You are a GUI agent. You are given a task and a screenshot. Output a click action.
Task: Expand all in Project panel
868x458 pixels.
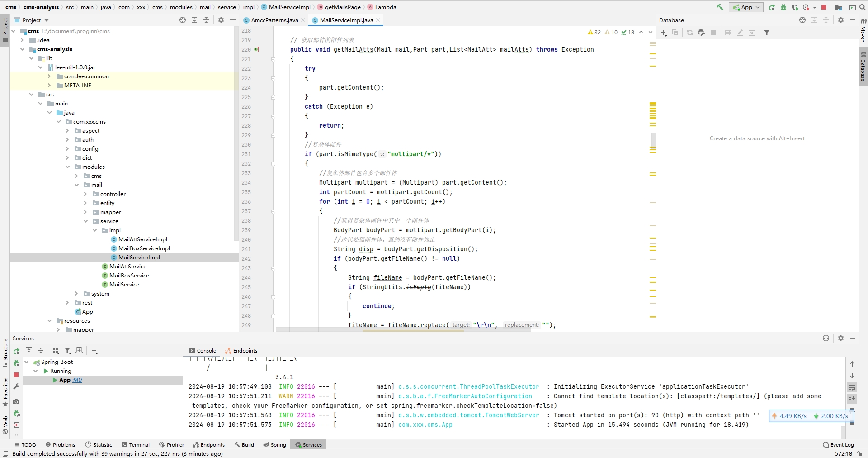[194, 20]
